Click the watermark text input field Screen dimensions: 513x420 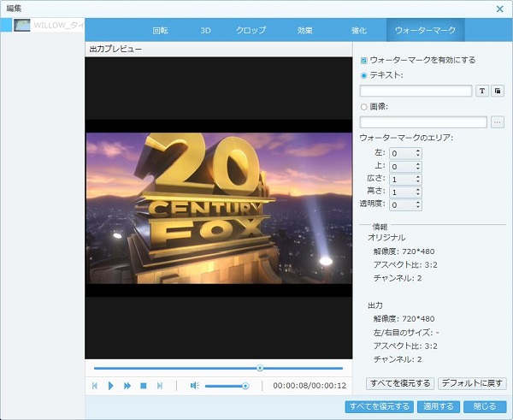click(416, 91)
